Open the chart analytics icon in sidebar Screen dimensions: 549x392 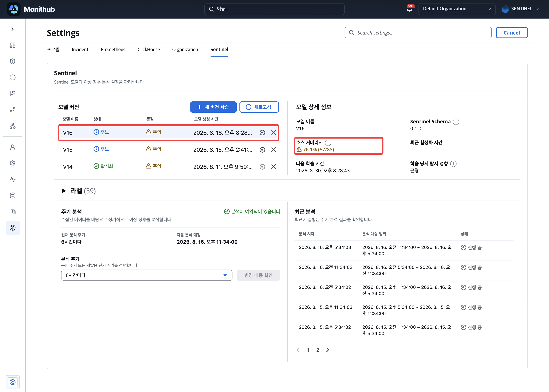(13, 93)
